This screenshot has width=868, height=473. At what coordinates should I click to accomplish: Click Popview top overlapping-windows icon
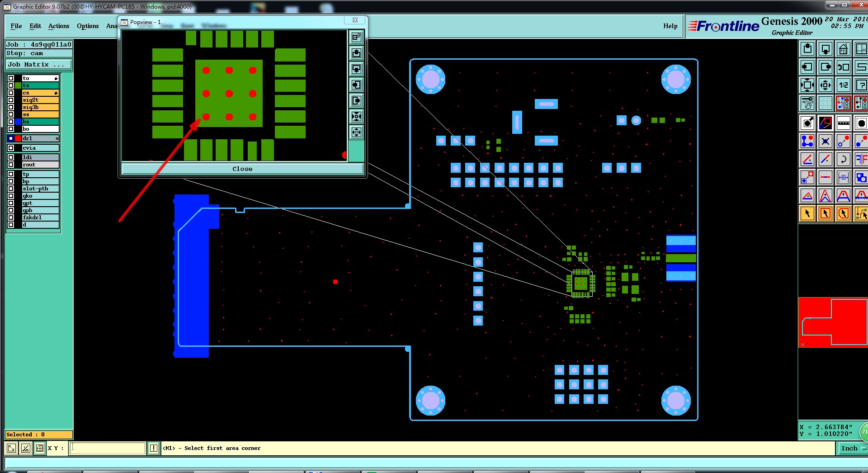click(x=357, y=38)
